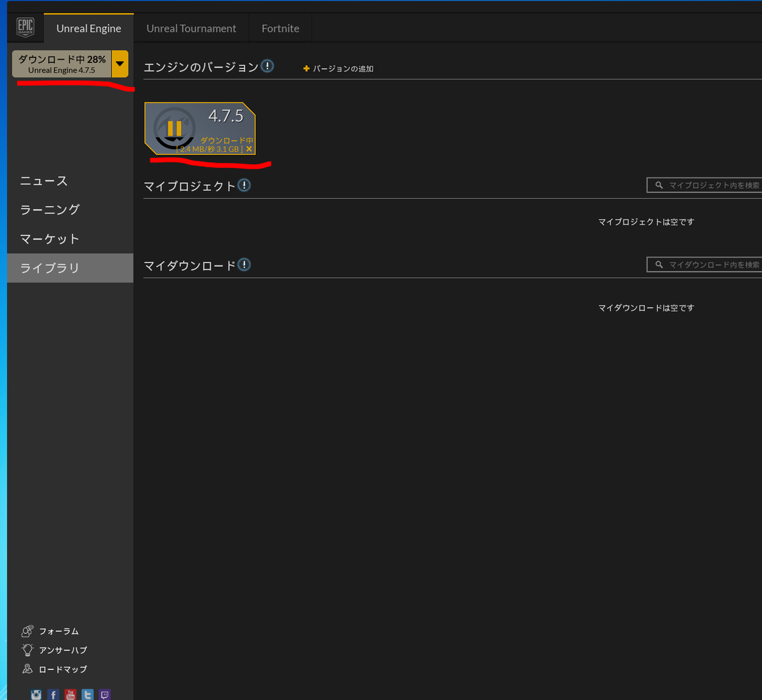Viewport: 762px width, 700px height.
Task: Click the Epic Games logo
Action: (x=25, y=28)
